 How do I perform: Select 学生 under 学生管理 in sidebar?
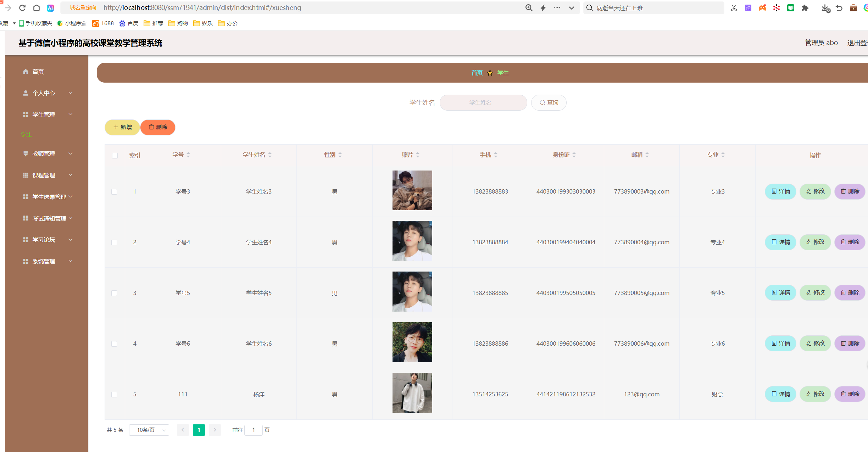point(27,134)
